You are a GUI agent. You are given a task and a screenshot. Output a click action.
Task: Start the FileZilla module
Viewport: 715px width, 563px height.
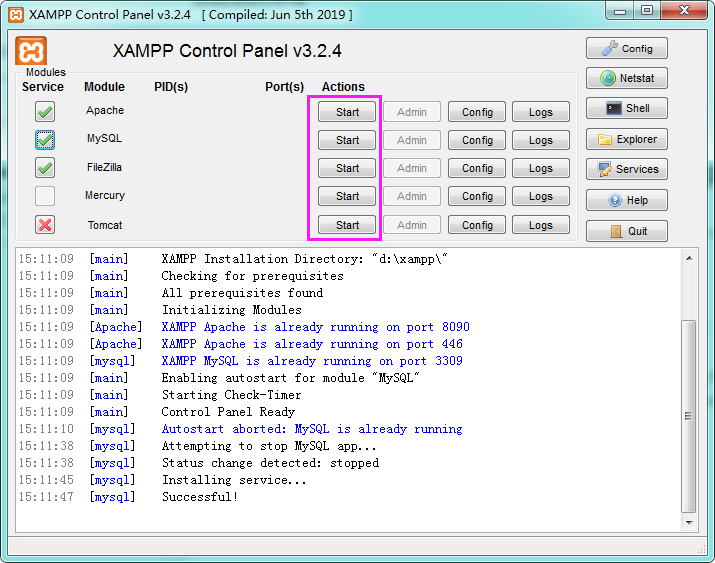pyautogui.click(x=347, y=168)
